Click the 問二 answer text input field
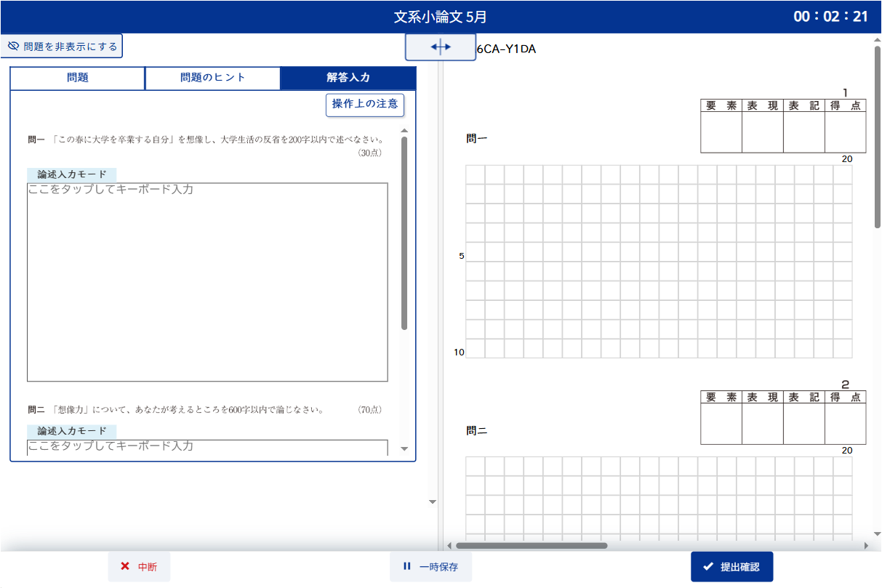Screen dimensions: 882x588 point(207,446)
